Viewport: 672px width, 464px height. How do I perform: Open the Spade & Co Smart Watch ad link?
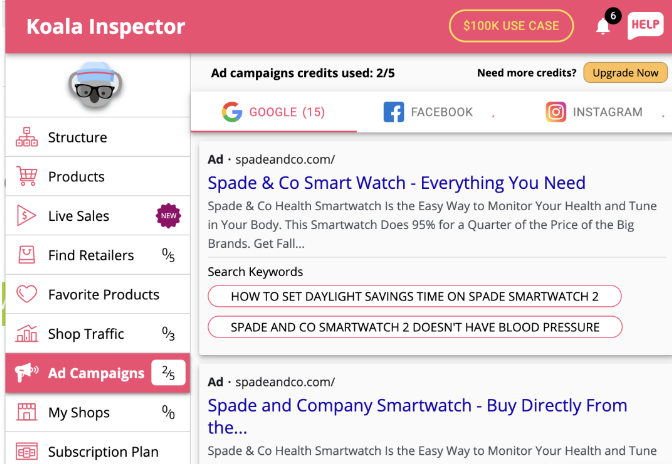(396, 183)
